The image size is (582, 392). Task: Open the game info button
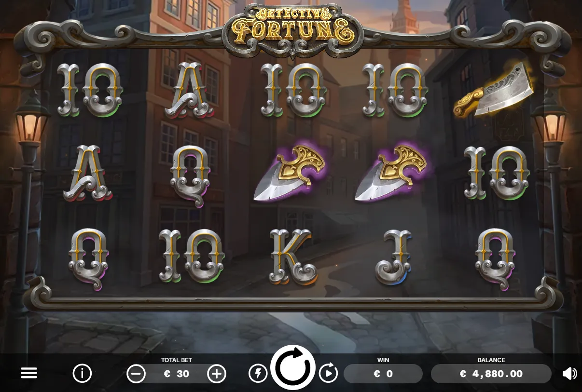tap(82, 373)
